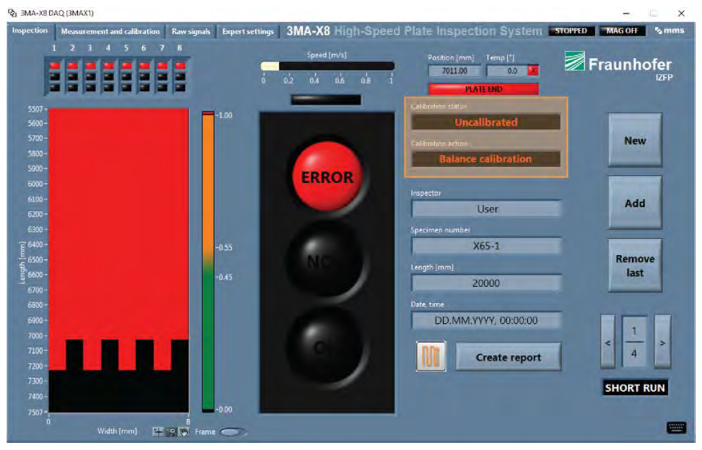Click the red status LED for channel 6
This screenshot has width=702, height=450.
point(144,66)
